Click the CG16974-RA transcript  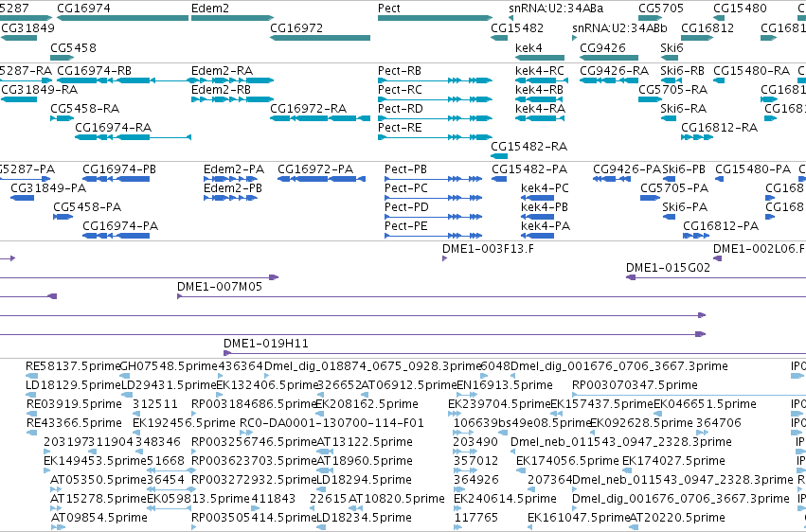(x=134, y=137)
